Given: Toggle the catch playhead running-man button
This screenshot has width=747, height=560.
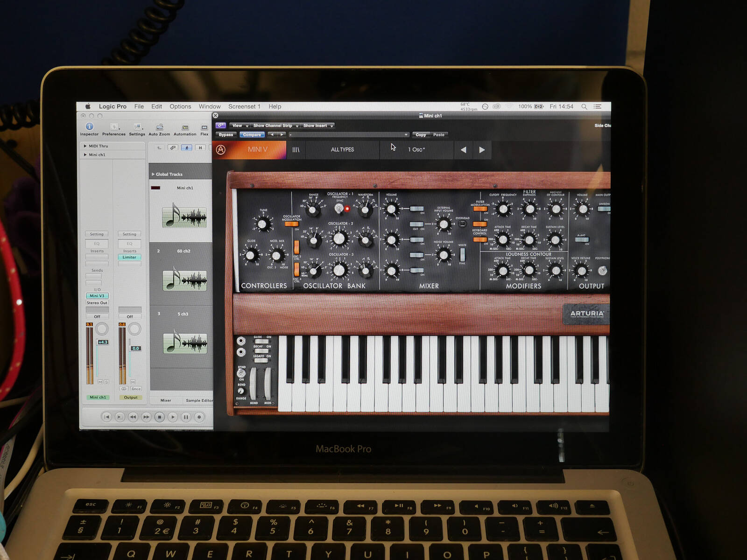Looking at the screenshot, I should point(186,147).
